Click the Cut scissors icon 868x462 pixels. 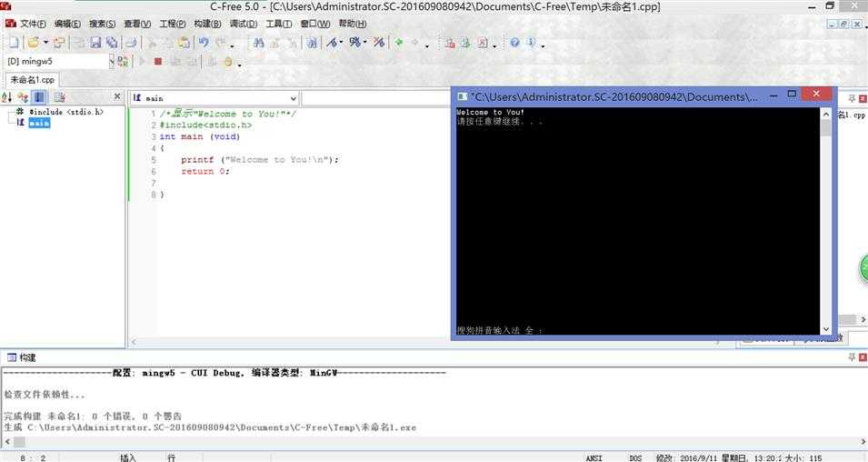(152, 42)
